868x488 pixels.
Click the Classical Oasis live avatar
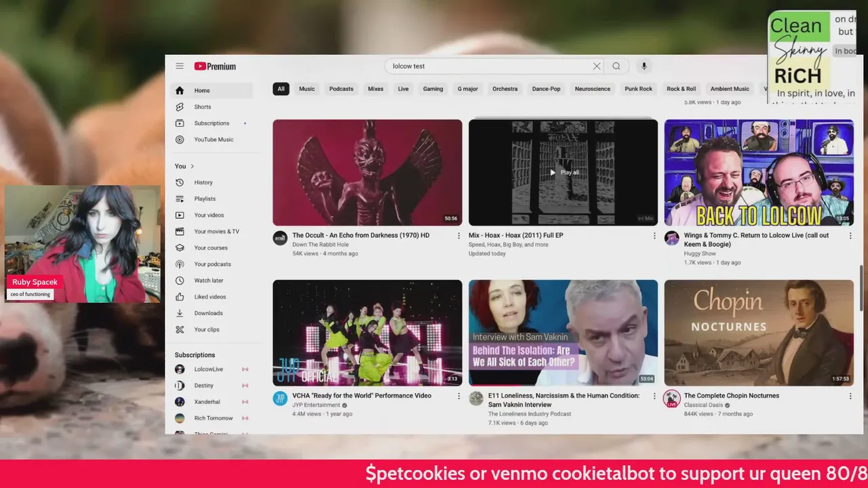(672, 399)
